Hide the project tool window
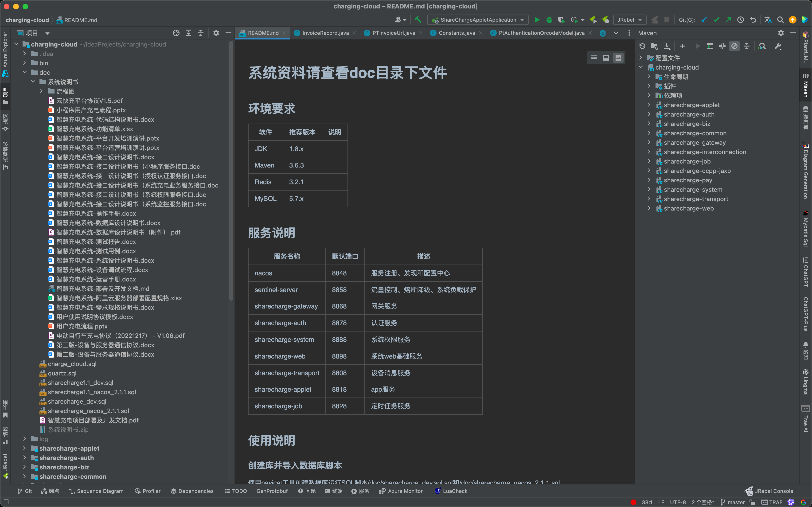The image size is (812, 507). coord(228,33)
